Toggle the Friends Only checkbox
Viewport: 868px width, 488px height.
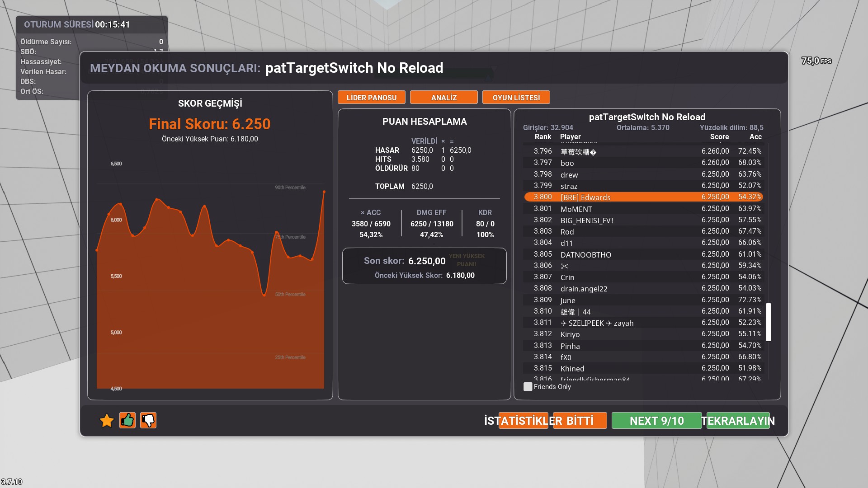tap(528, 387)
